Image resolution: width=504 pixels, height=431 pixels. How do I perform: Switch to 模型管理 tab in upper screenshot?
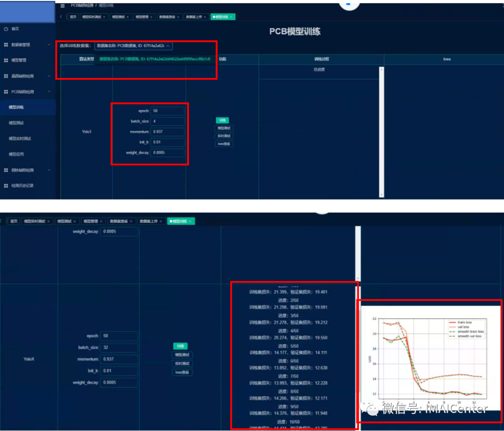[x=142, y=17]
